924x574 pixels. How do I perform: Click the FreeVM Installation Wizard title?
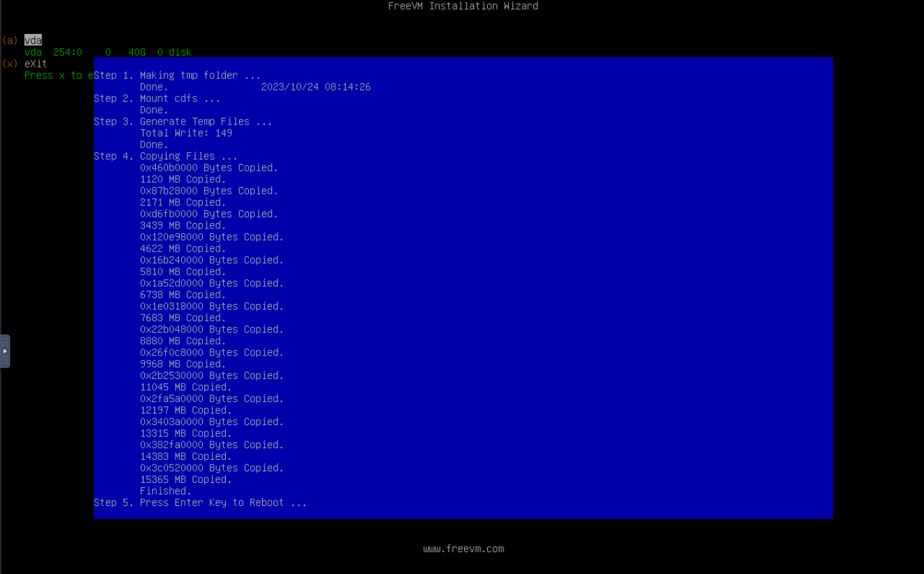click(463, 6)
